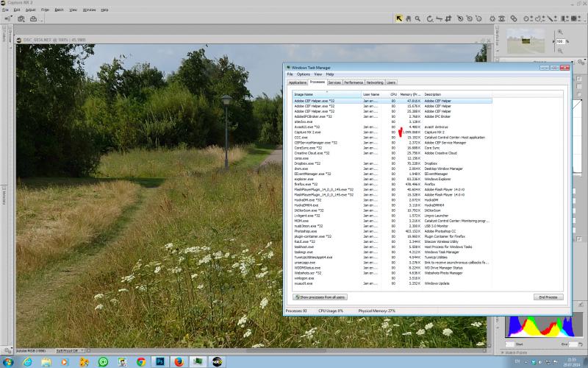The image size is (588, 368).
Task: Open Firefox from the taskbar
Action: [x=179, y=361]
